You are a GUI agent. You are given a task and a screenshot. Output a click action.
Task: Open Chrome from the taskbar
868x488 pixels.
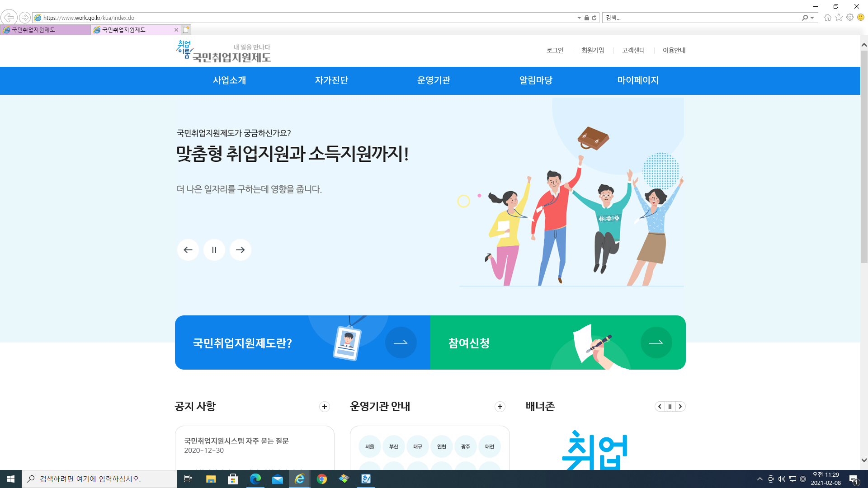[x=322, y=479]
